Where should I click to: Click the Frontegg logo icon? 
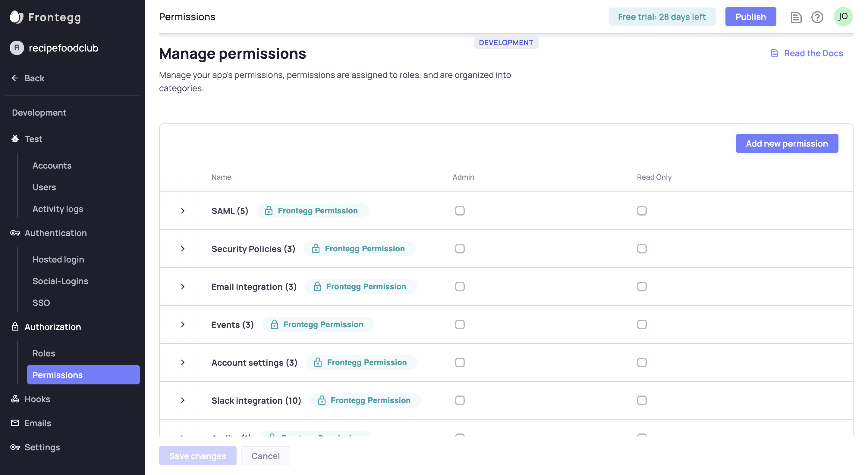16,17
